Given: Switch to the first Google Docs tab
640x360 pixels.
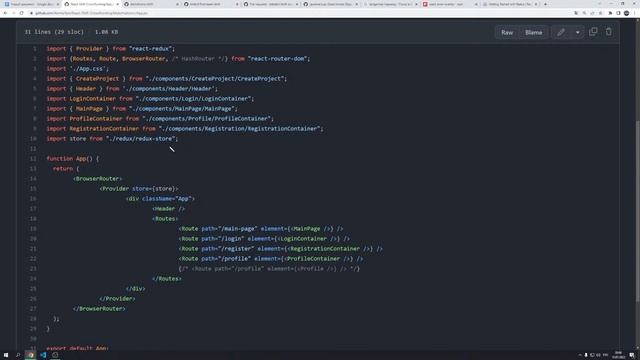Looking at the screenshot, I should tap(31, 4).
